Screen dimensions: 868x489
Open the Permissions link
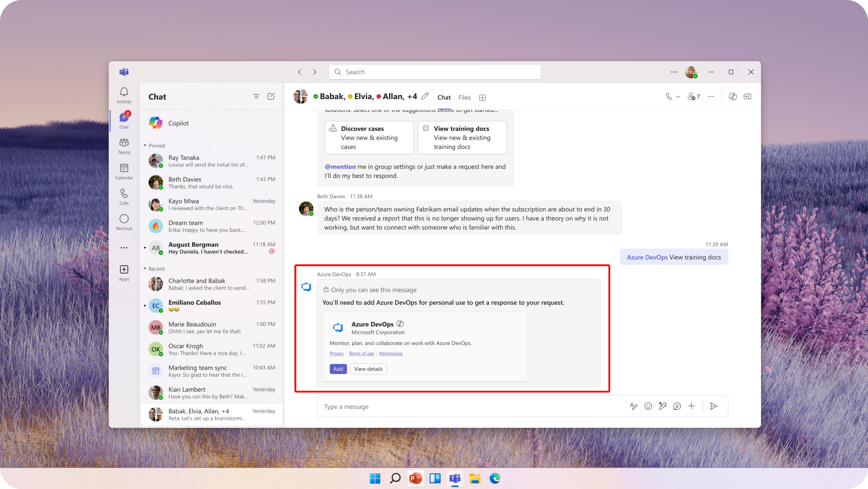tap(390, 354)
